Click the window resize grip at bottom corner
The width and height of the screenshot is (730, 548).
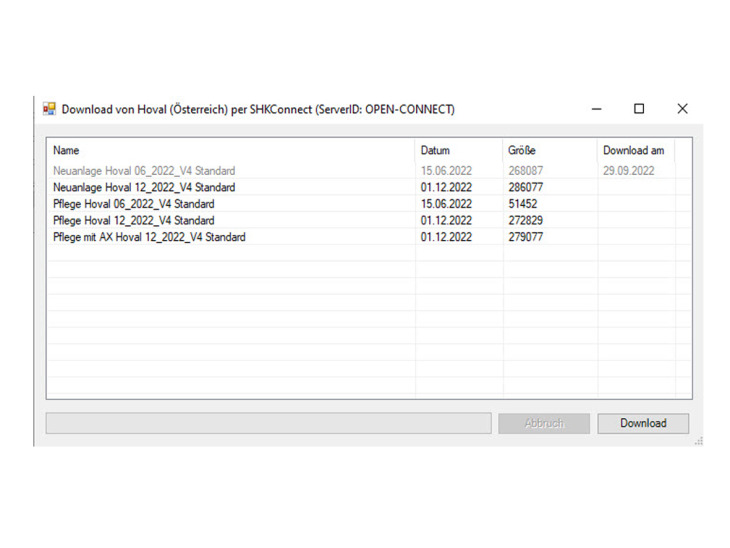pos(698,441)
